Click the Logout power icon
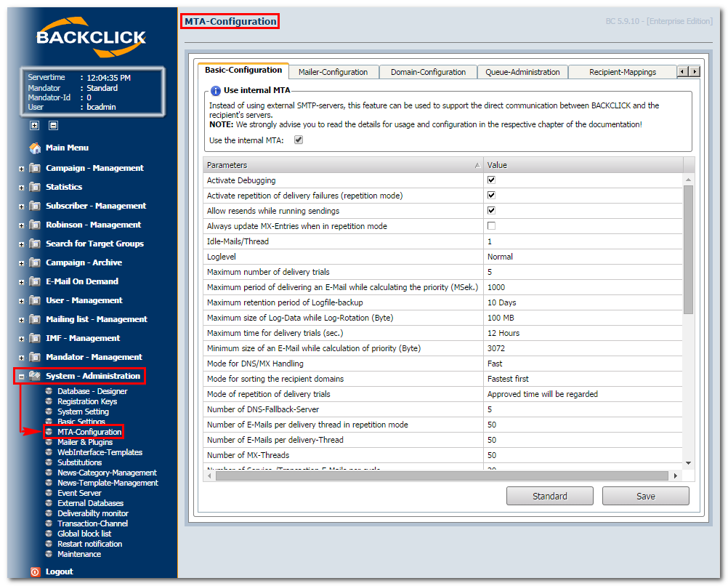 point(36,571)
